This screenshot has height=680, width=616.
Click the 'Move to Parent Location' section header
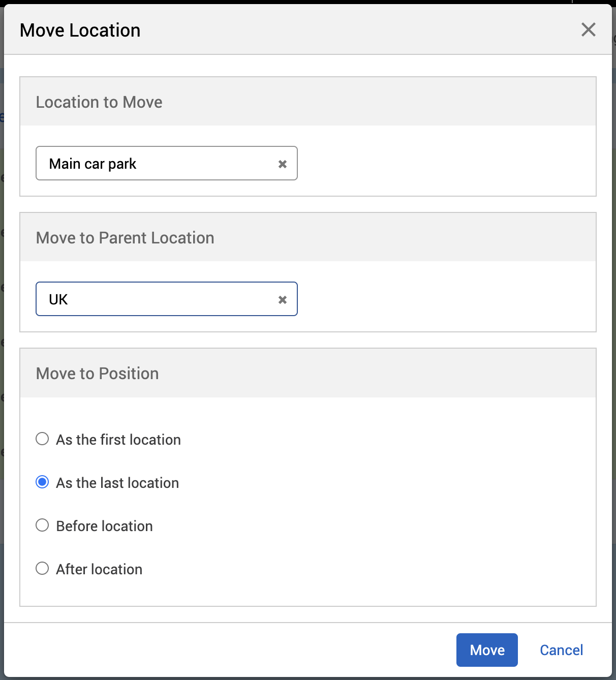(125, 238)
